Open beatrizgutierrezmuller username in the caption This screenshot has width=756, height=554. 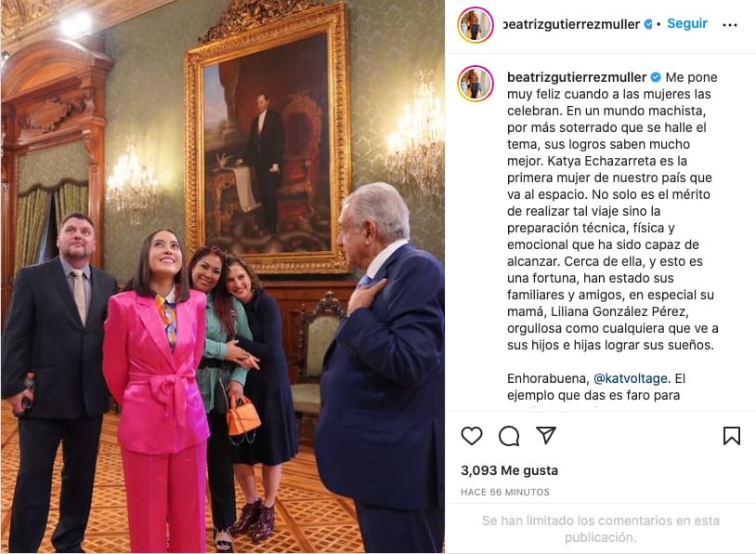coord(577,77)
